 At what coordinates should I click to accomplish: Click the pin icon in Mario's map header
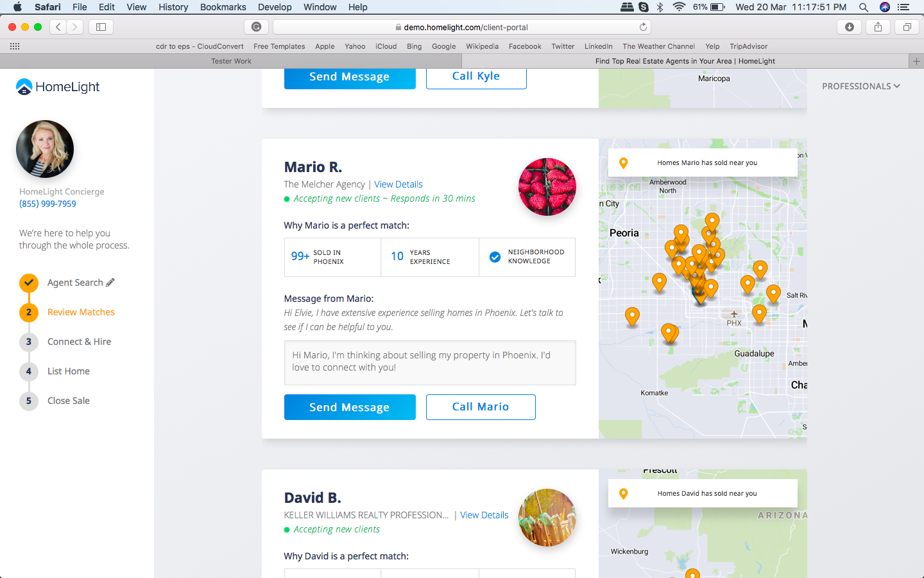click(623, 163)
